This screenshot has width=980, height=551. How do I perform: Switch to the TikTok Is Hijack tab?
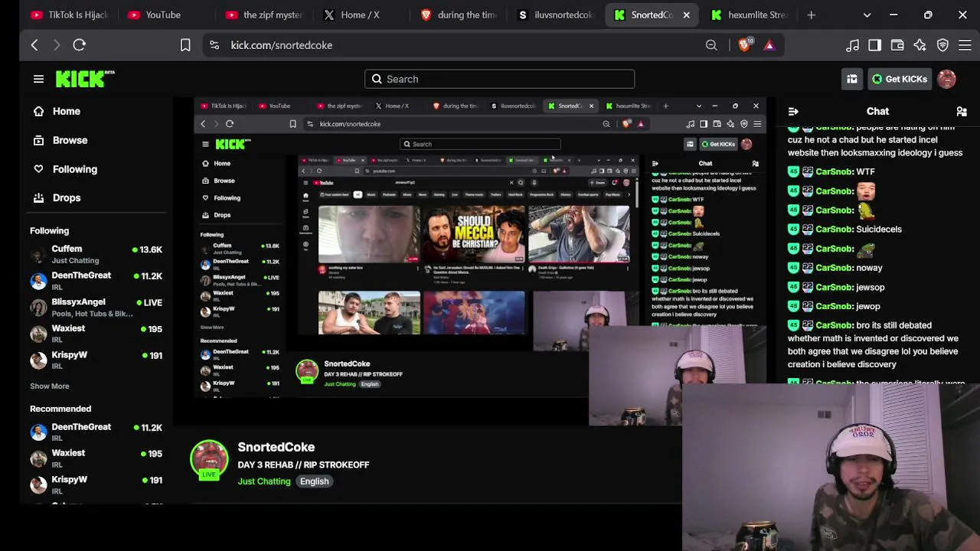click(70, 15)
